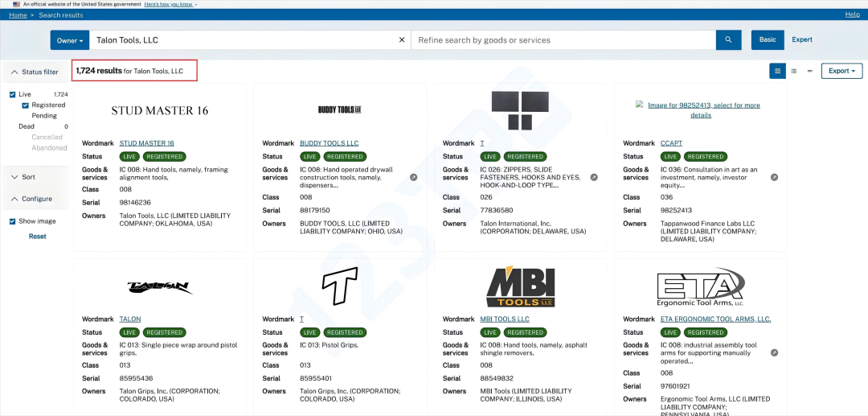Open the Export dropdown menu
This screenshot has width=868, height=416.
[842, 71]
